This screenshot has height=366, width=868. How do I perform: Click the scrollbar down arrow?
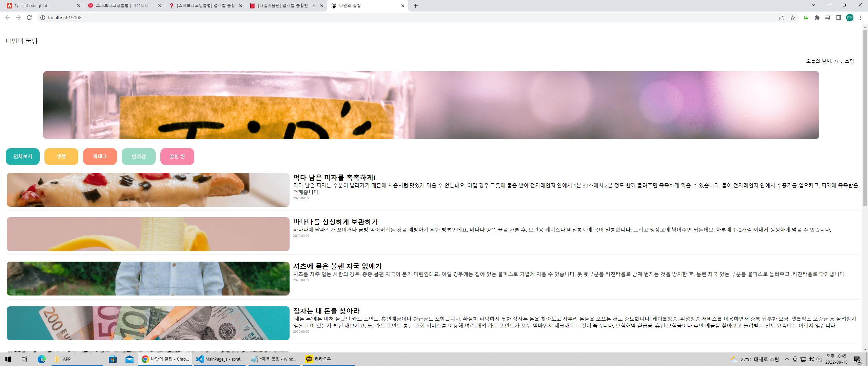[865, 349]
